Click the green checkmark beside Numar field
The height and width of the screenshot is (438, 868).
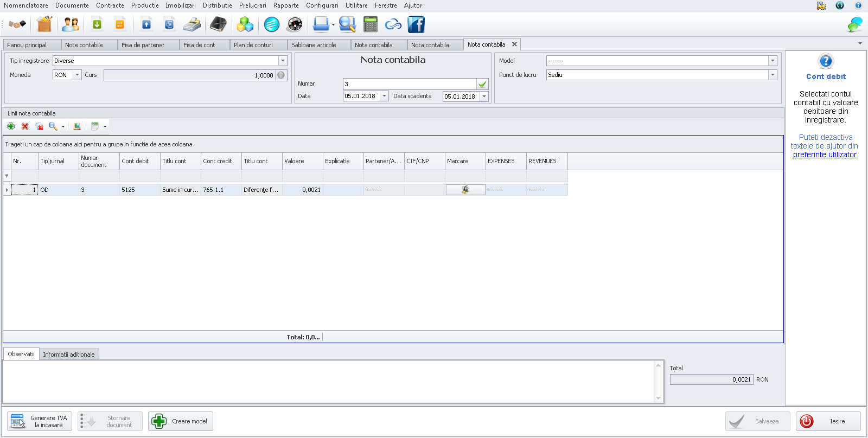tap(482, 84)
